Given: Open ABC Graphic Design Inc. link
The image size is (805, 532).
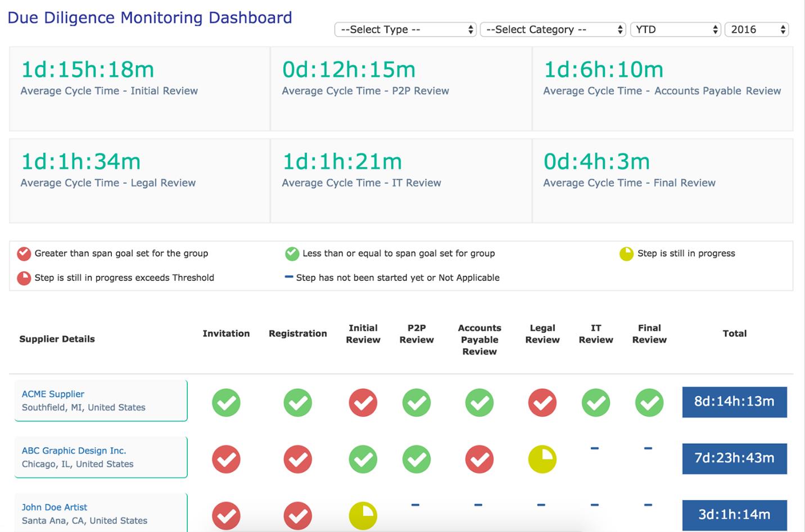Looking at the screenshot, I should tap(74, 451).
